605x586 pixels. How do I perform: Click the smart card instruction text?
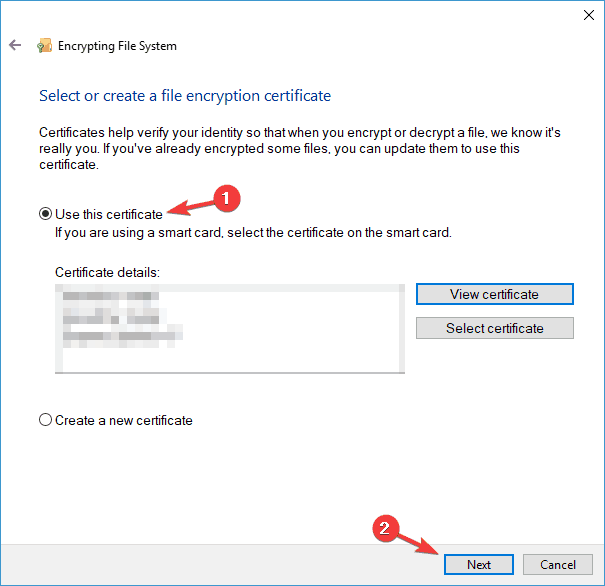point(252,232)
